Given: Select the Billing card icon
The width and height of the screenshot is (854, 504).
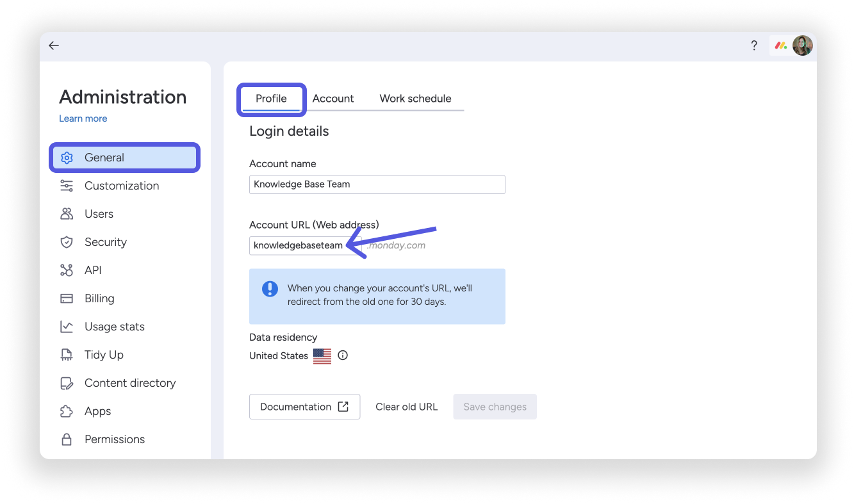Looking at the screenshot, I should pyautogui.click(x=67, y=298).
